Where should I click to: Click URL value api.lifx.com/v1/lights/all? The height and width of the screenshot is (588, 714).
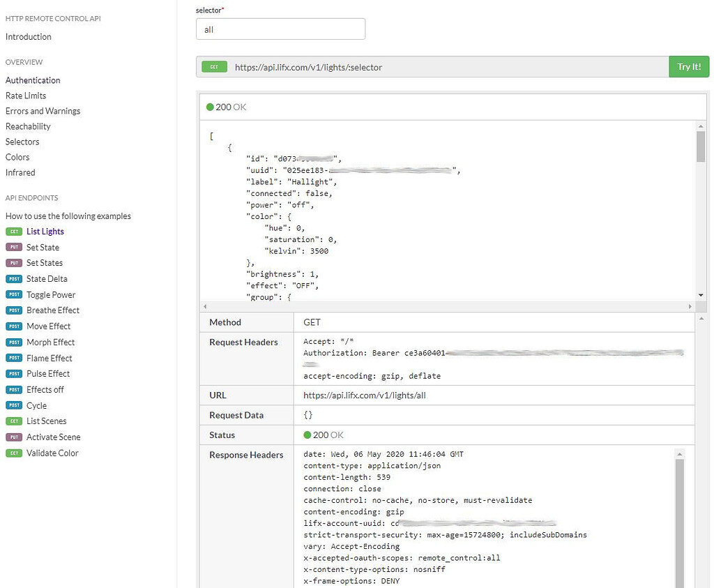click(364, 395)
